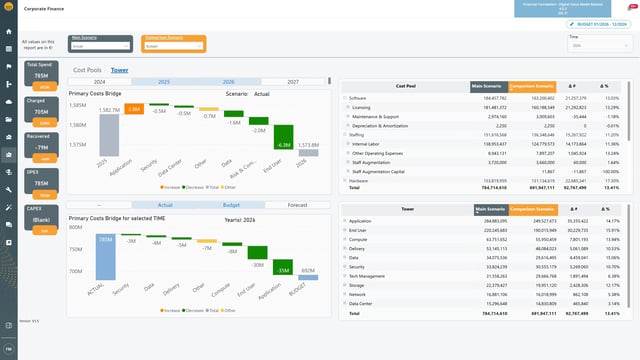Screen dimensions: 640x360
Task: Click the orange button under Charged
Action: click(x=44, y=123)
